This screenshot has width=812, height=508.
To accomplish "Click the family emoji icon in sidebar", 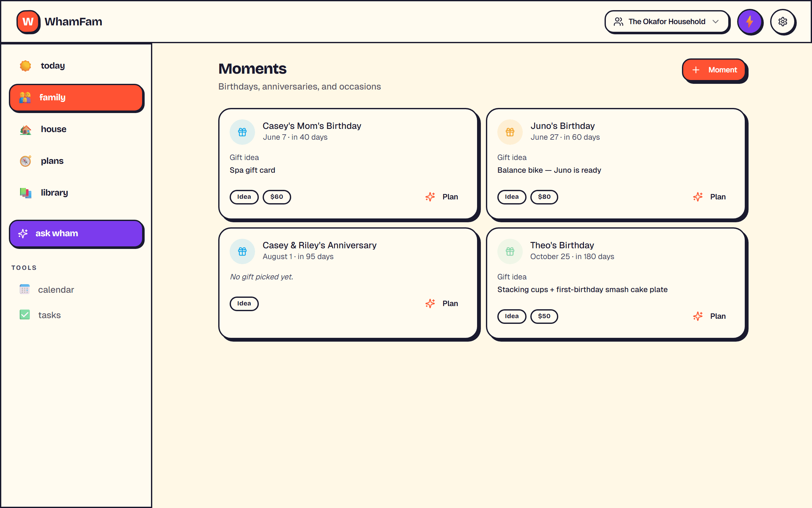I will pos(25,97).
